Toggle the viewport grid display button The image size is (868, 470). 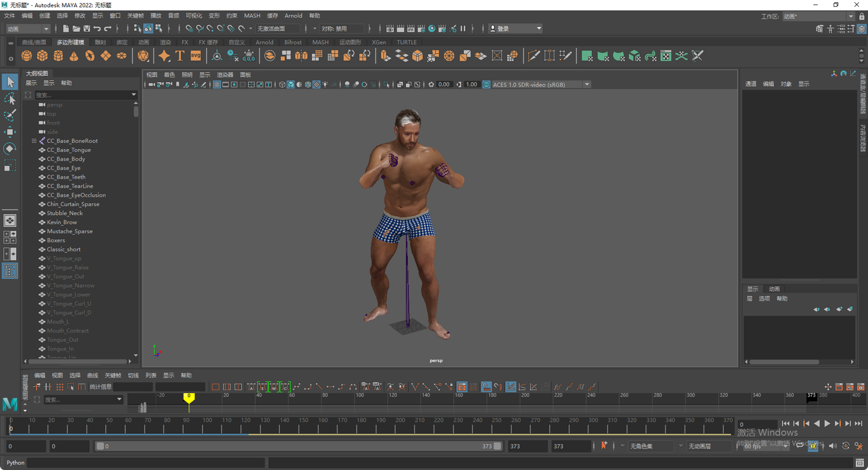(x=216, y=84)
